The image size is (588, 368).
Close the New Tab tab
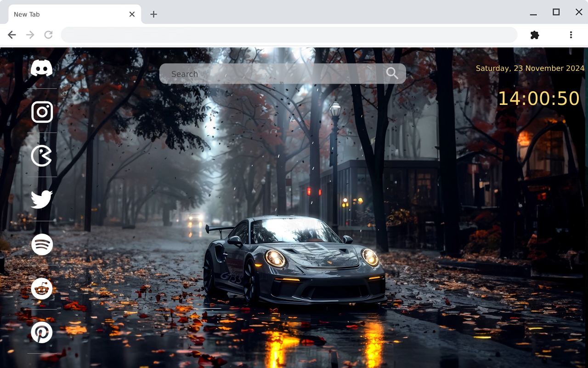click(x=132, y=14)
